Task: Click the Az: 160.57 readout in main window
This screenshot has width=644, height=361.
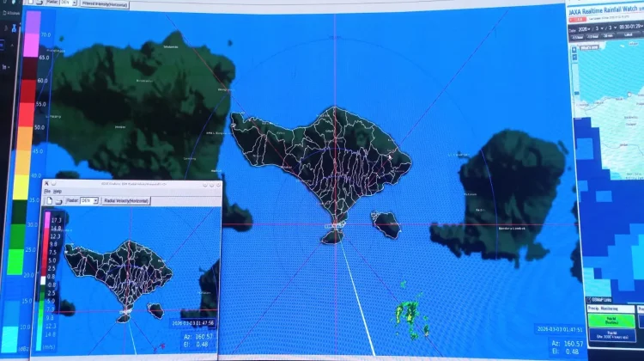Action: pyautogui.click(x=568, y=343)
